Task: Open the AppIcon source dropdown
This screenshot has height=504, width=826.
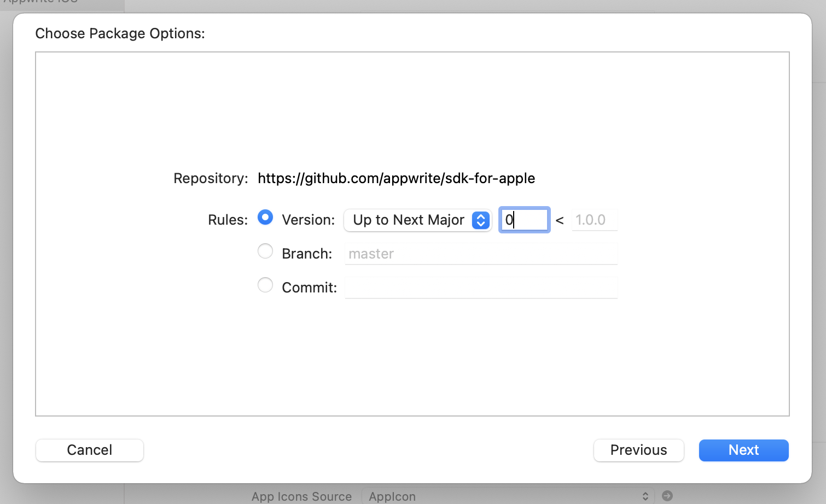Action: point(507,496)
